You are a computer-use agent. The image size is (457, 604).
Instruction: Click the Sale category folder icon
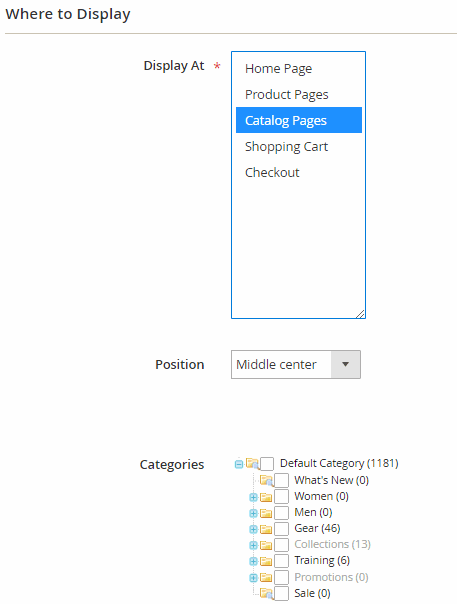click(267, 593)
